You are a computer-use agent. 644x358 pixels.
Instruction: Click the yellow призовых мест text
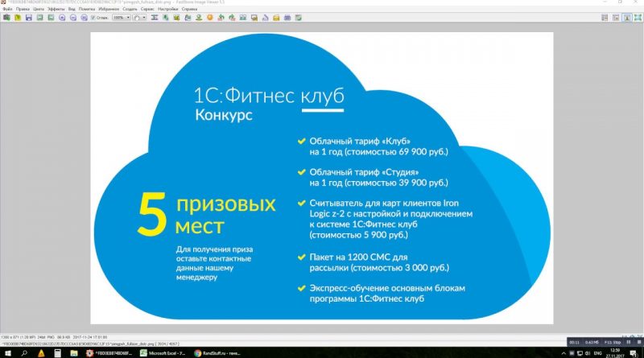tap(226, 215)
